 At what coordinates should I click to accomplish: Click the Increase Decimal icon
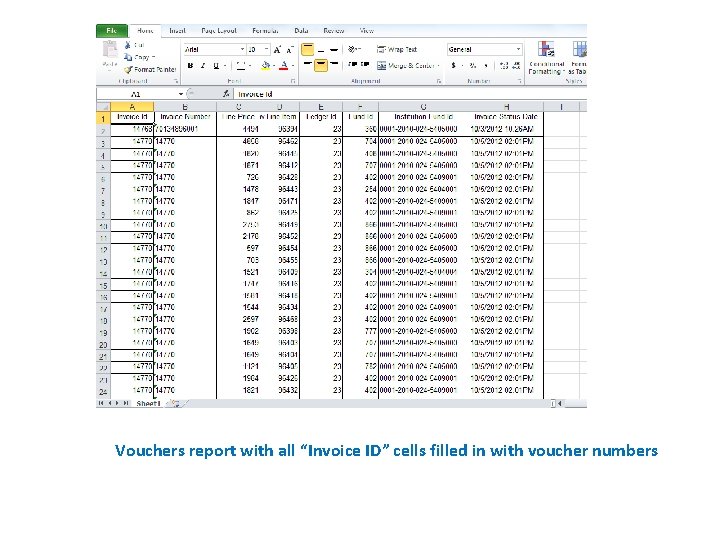(x=504, y=66)
